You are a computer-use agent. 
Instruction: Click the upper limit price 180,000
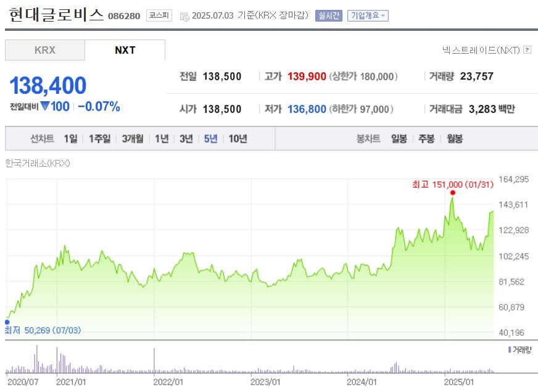pos(377,76)
